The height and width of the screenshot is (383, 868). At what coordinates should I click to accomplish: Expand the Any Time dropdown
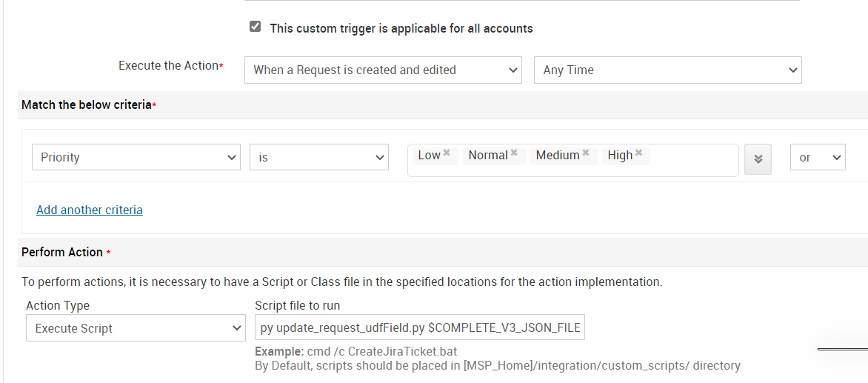point(667,70)
